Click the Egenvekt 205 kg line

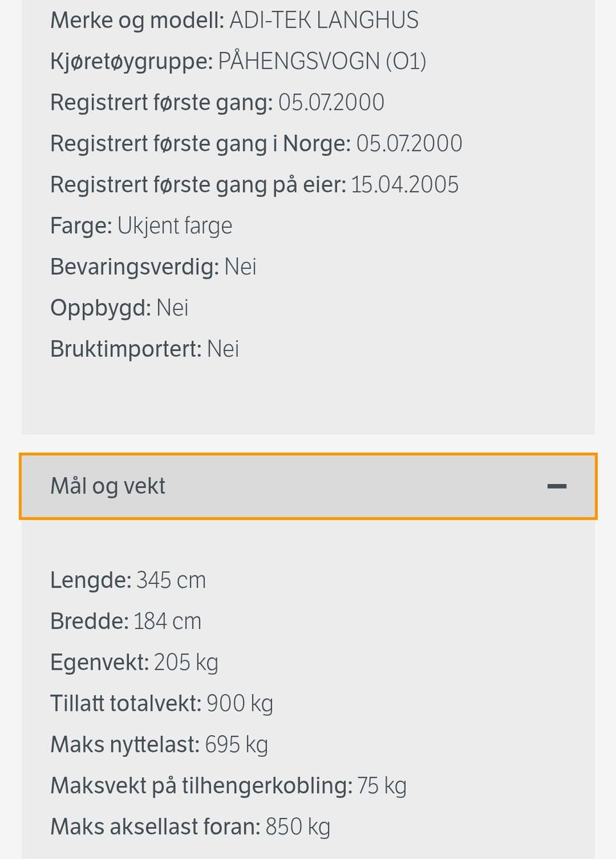[x=134, y=663]
